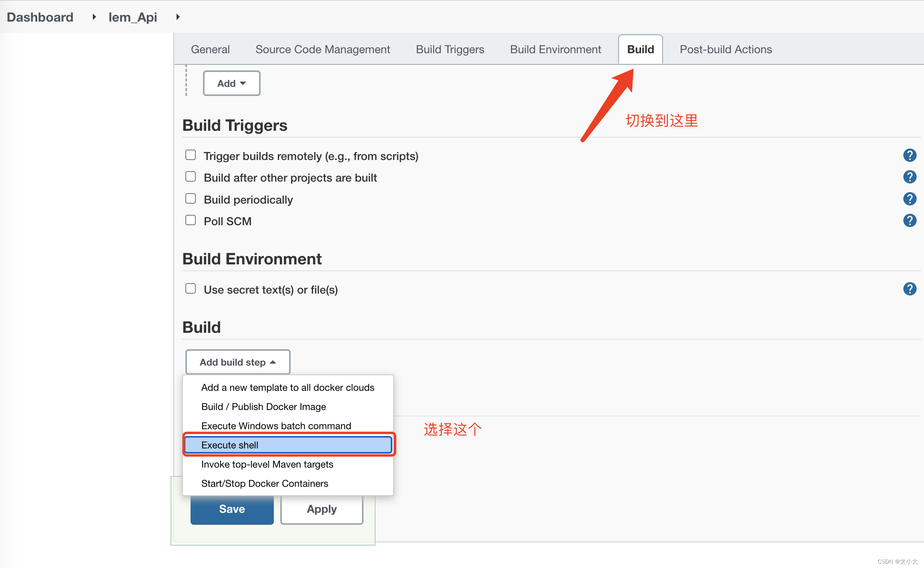Collapse the Add build step dropdown
This screenshot has width=924, height=568.
(x=237, y=362)
